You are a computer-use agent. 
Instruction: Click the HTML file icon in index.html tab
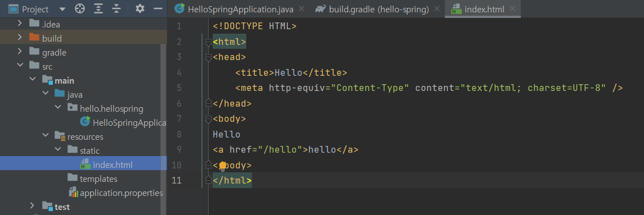tap(456, 8)
